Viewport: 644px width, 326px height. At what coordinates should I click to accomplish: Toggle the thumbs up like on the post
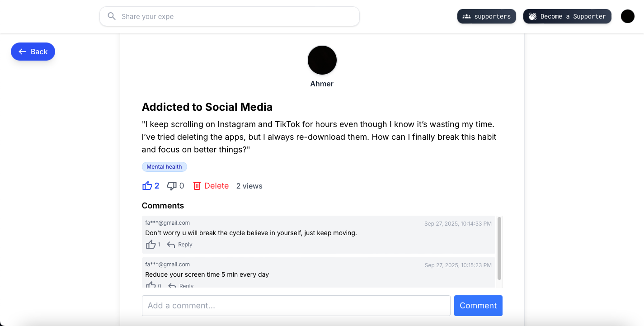[x=147, y=185]
